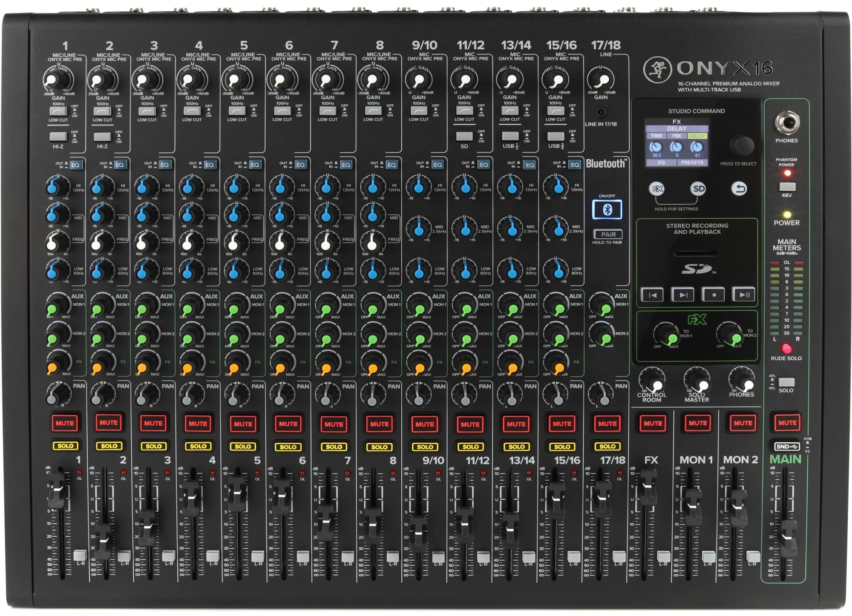852x616 pixels.
Task: Mute the MON 2 output
Action: 743,423
